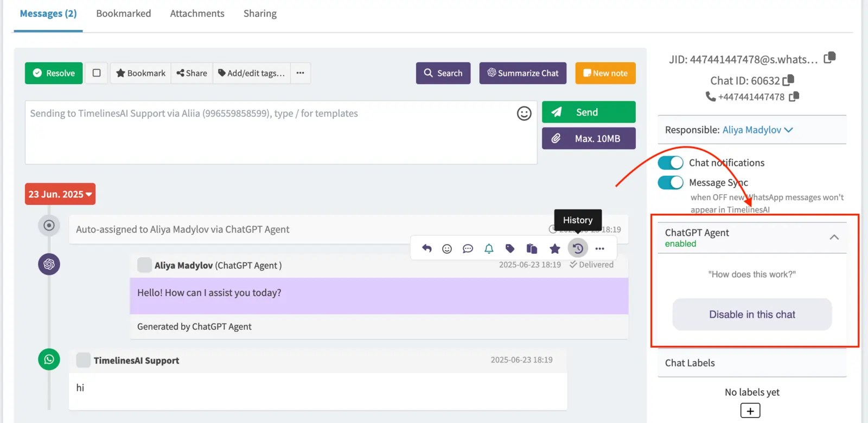The height and width of the screenshot is (423, 868).
Task: Tick the checkbox next to TimelinesAI Support message
Action: coord(83,360)
